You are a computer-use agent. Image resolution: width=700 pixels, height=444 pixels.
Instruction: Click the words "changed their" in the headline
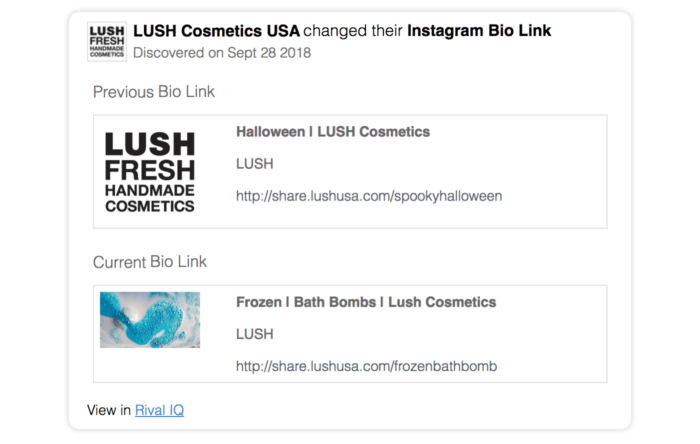(354, 31)
